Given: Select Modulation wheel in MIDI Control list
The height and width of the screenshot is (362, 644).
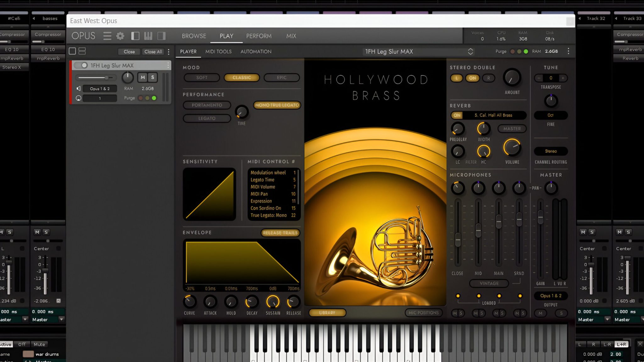Looking at the screenshot, I should point(273,173).
